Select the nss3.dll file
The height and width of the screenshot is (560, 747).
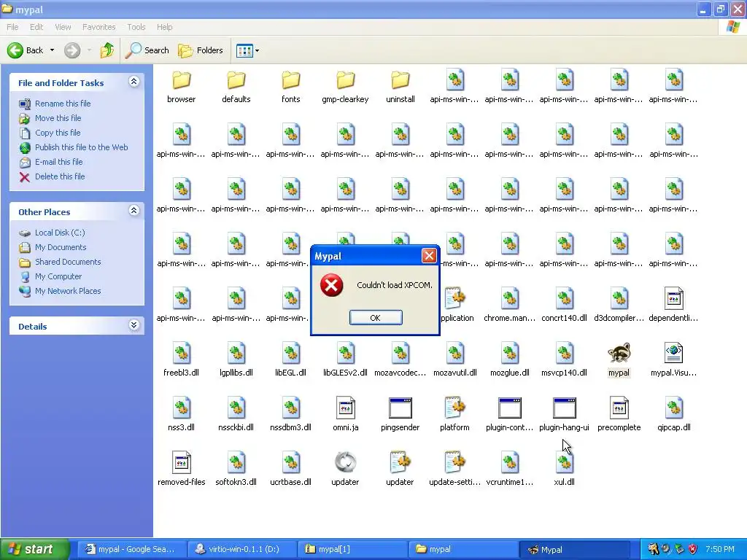181,415
